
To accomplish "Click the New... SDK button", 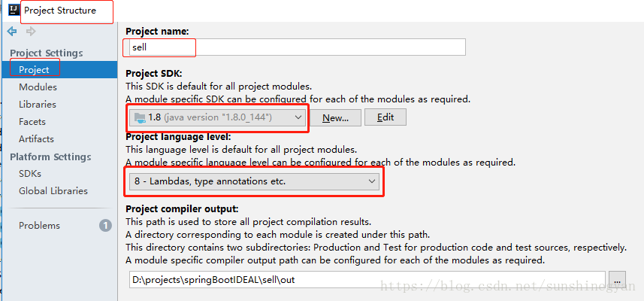I will point(335,117).
